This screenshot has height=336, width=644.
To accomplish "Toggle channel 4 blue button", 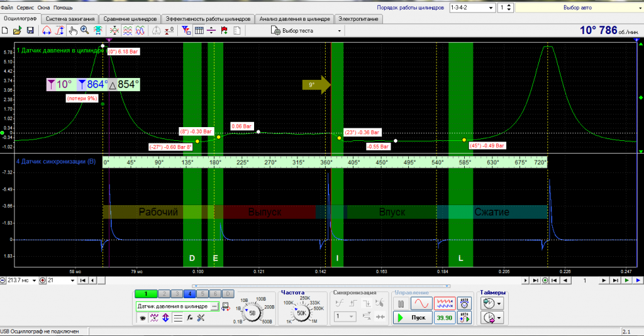I will 190,294.
